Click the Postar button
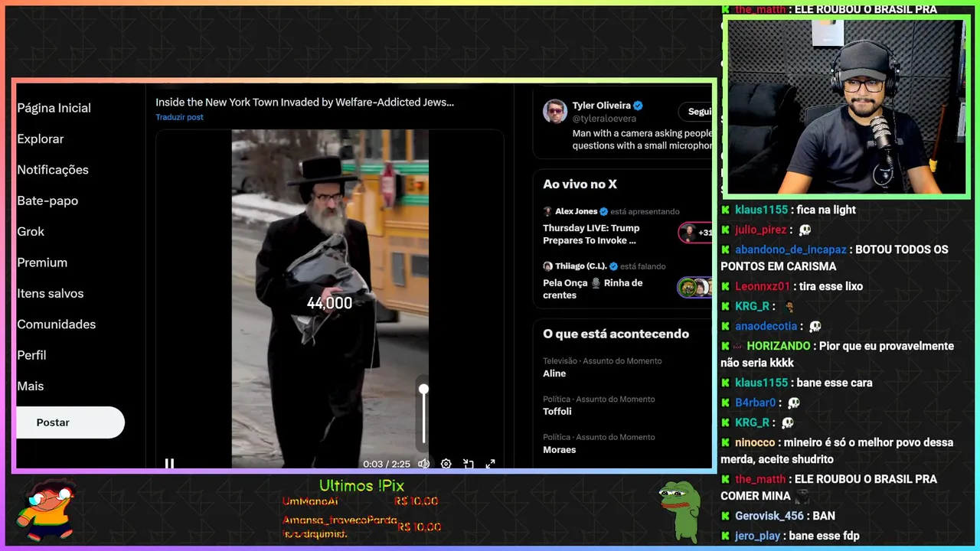 70,422
